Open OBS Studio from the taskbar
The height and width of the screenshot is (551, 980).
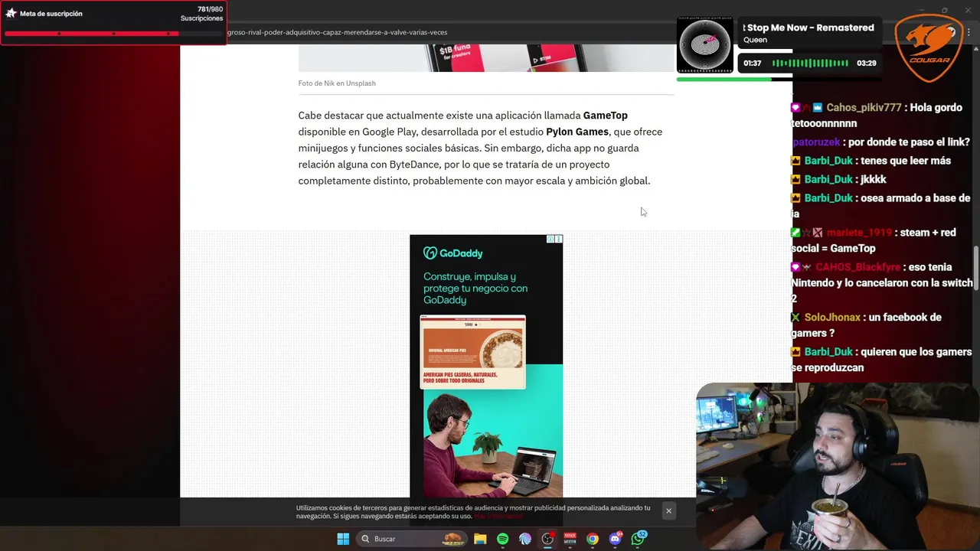(547, 539)
